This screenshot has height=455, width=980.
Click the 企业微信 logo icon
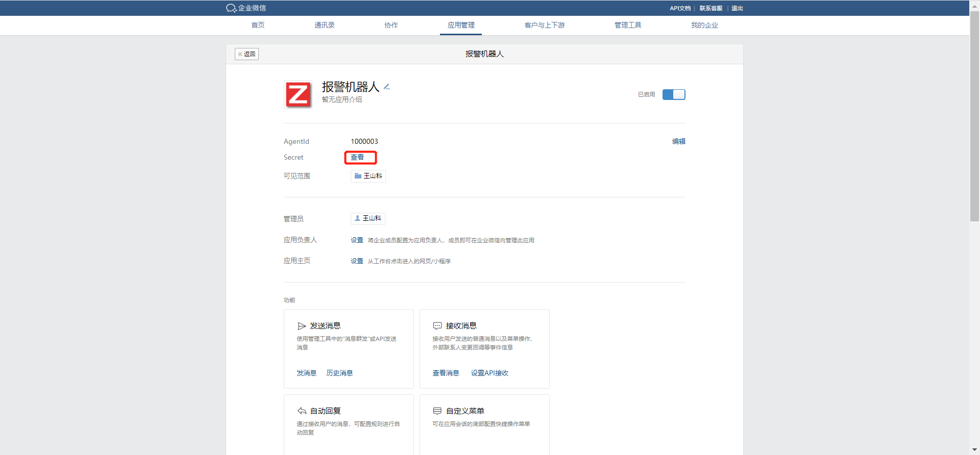[x=231, y=8]
